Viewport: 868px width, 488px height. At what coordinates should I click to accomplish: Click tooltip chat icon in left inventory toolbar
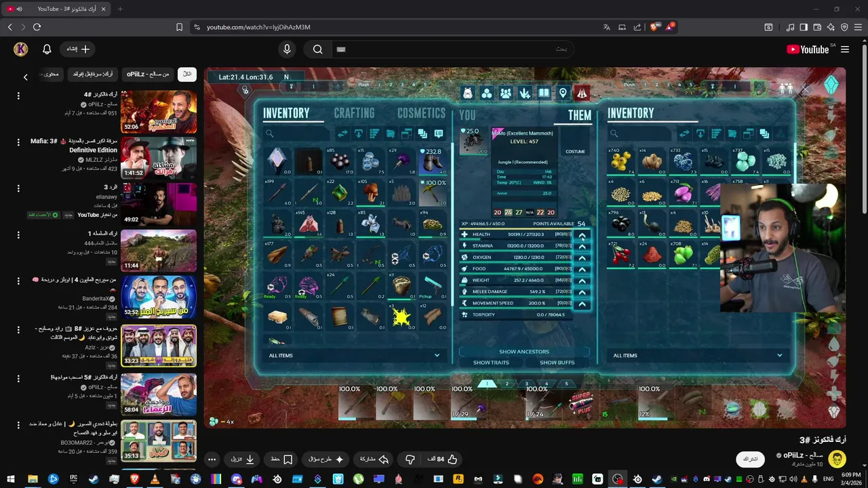[x=439, y=134]
